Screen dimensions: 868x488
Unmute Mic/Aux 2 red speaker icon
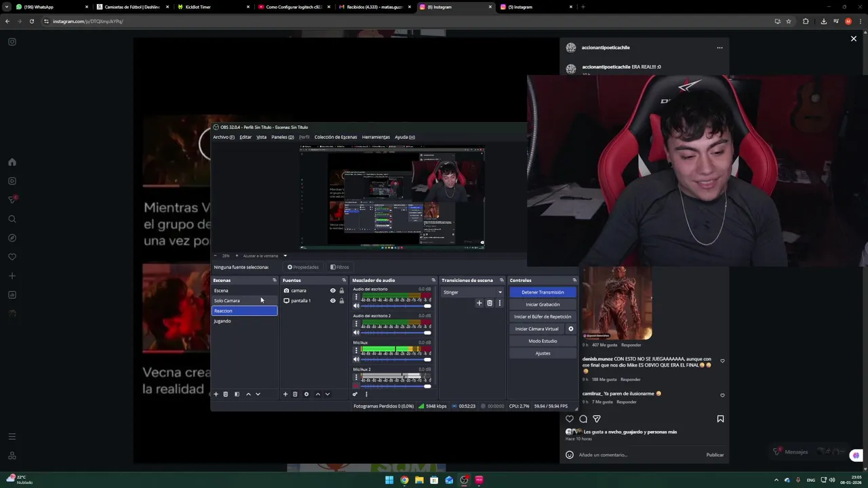click(356, 386)
